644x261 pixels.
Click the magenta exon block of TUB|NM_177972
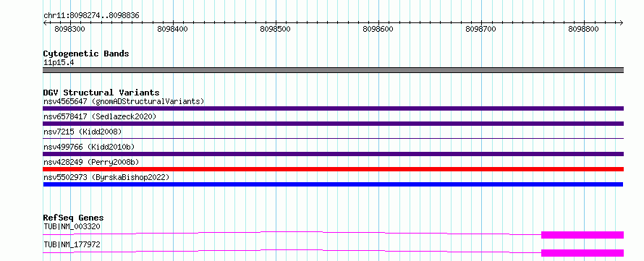pyautogui.click(x=582, y=253)
